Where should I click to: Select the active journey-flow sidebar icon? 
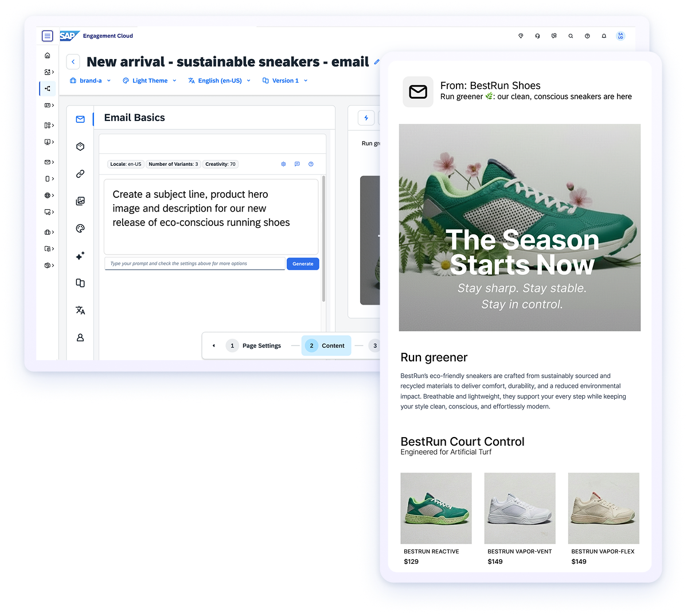pos(48,88)
